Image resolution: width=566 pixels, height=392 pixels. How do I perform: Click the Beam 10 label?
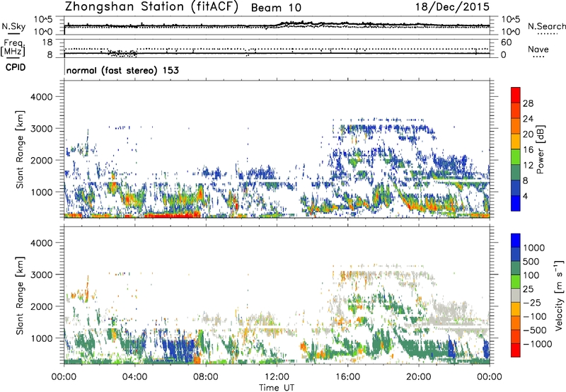tap(276, 8)
